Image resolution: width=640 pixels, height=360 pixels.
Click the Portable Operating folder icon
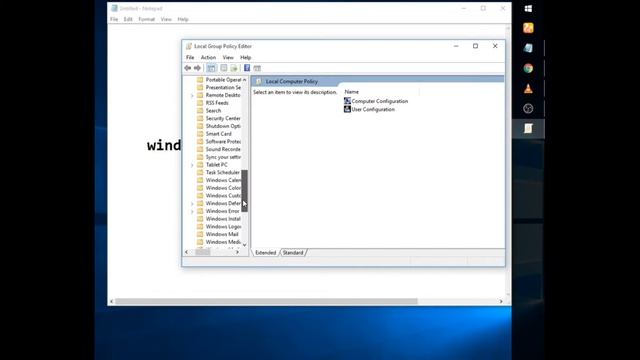tap(200, 80)
